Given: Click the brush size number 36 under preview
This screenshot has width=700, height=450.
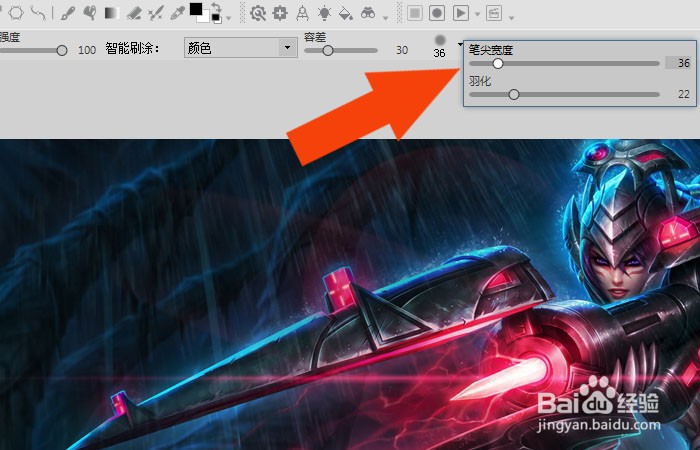Looking at the screenshot, I should [439, 53].
